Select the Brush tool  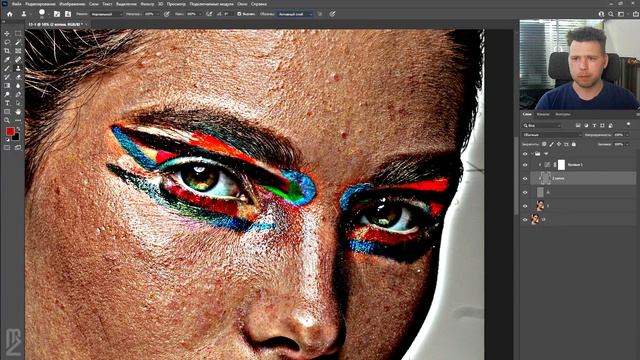[7, 68]
